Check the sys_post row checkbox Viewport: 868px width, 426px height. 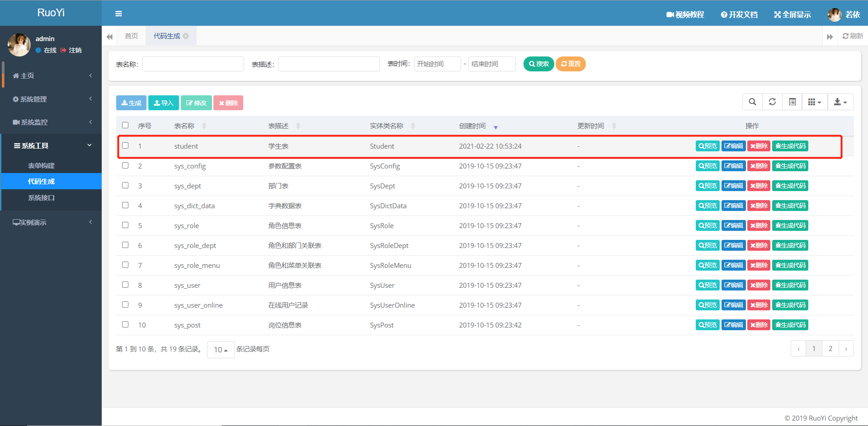(125, 324)
